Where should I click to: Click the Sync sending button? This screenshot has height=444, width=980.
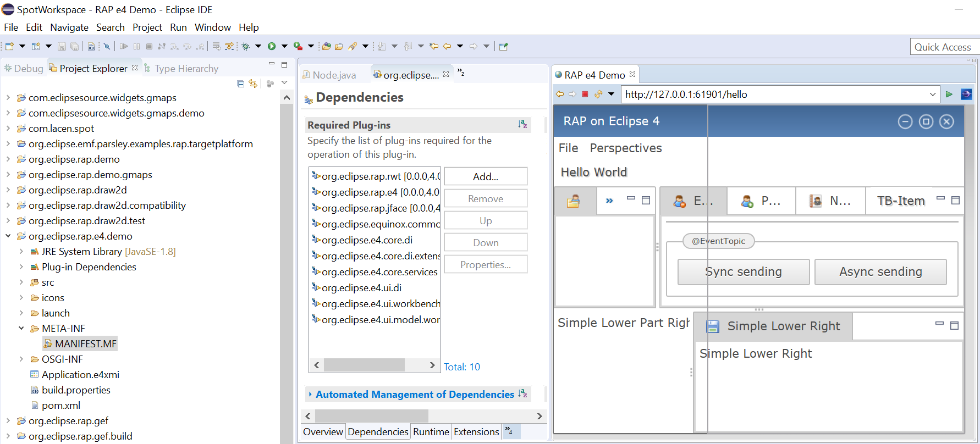[x=744, y=272]
